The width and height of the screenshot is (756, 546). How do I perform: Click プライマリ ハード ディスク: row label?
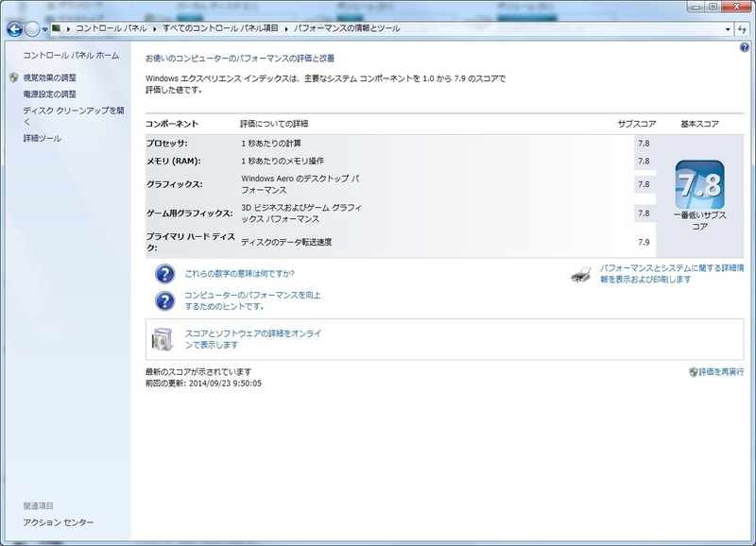[x=191, y=242]
